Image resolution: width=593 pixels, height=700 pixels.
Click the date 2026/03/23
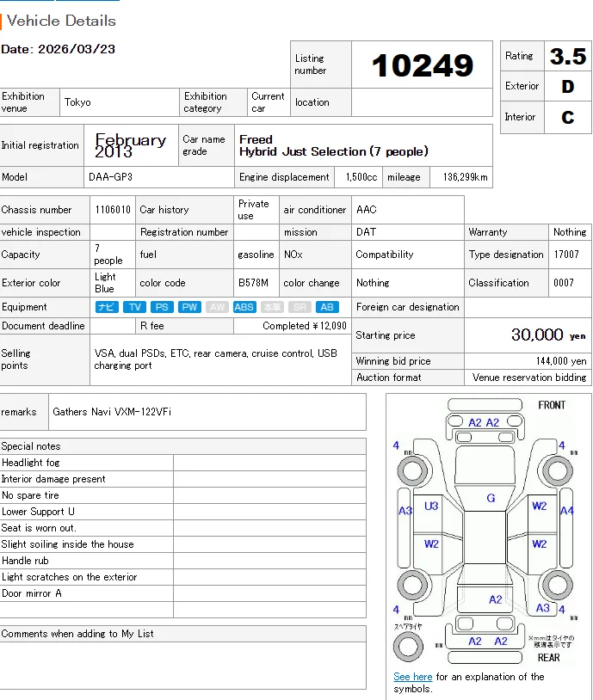click(x=77, y=49)
